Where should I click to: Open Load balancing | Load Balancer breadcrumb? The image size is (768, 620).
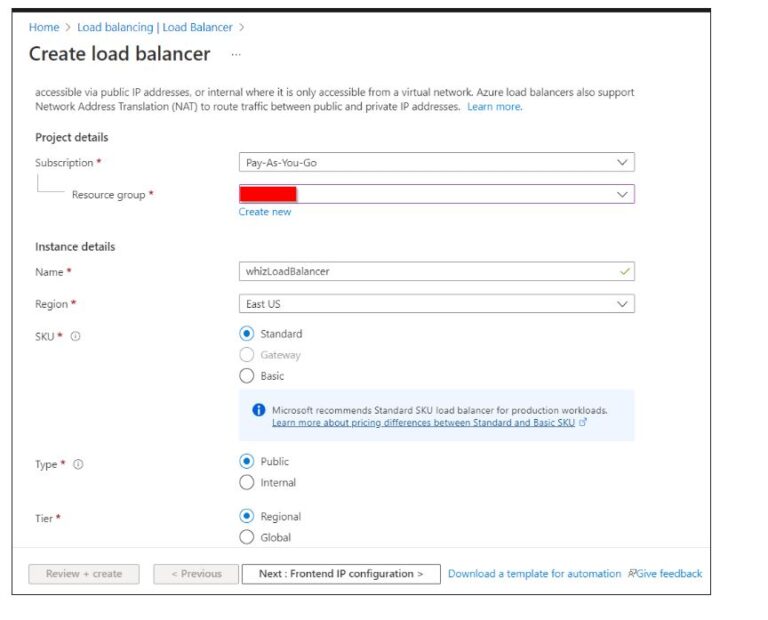(154, 27)
